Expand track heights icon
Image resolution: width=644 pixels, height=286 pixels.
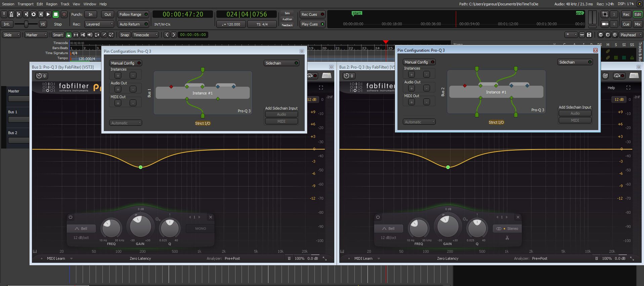click(x=589, y=35)
